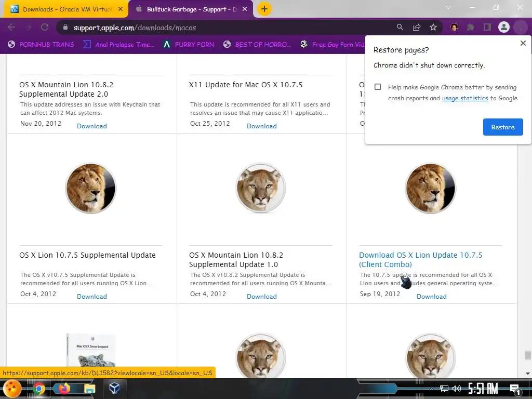Click the scrollbar down arrow

click(528, 374)
